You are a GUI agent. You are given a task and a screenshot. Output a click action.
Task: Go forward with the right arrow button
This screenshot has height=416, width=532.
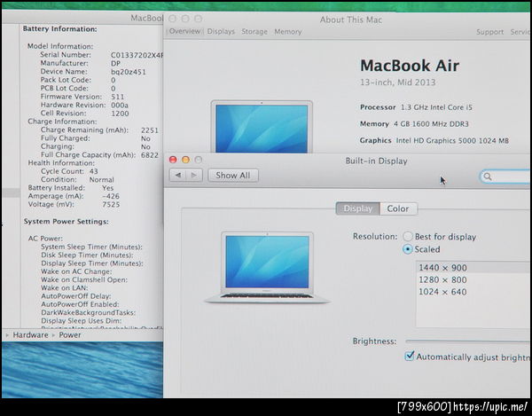(194, 175)
